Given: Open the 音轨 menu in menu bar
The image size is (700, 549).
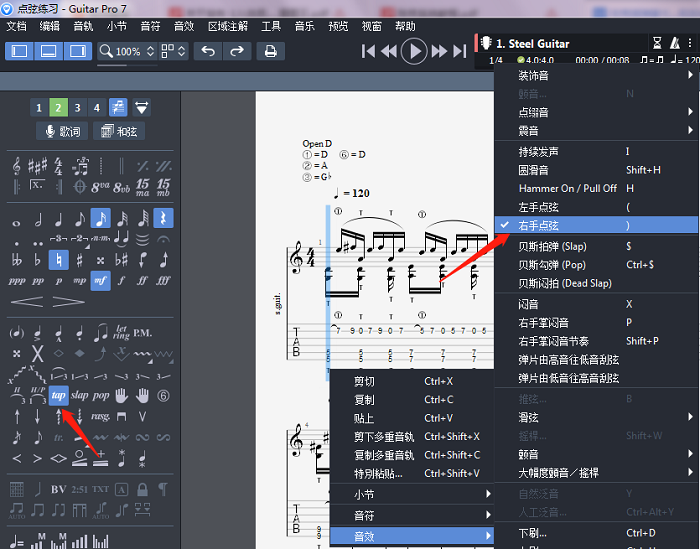Looking at the screenshot, I should [x=83, y=25].
